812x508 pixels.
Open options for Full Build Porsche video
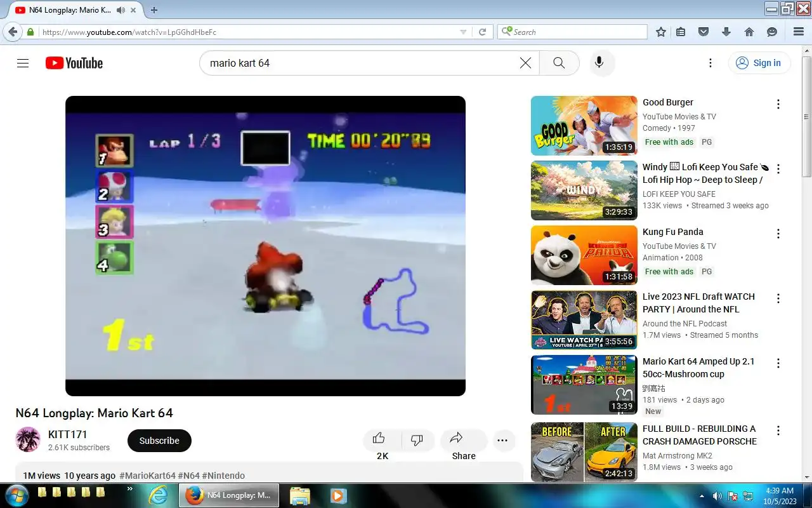778,431
